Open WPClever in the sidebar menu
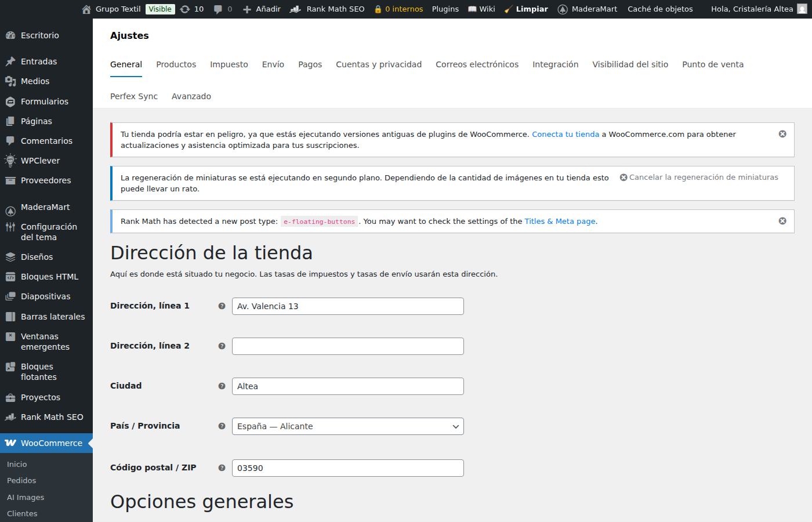812x522 pixels. (x=40, y=161)
